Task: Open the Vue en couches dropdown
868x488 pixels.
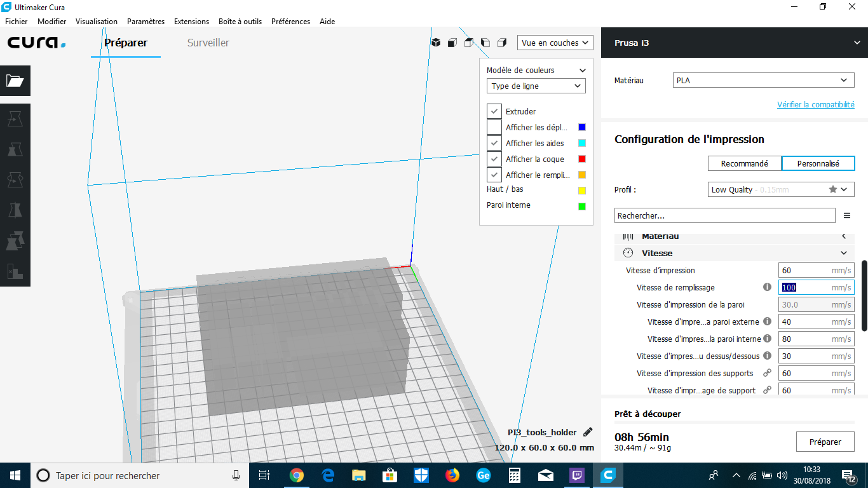Action: [x=555, y=43]
